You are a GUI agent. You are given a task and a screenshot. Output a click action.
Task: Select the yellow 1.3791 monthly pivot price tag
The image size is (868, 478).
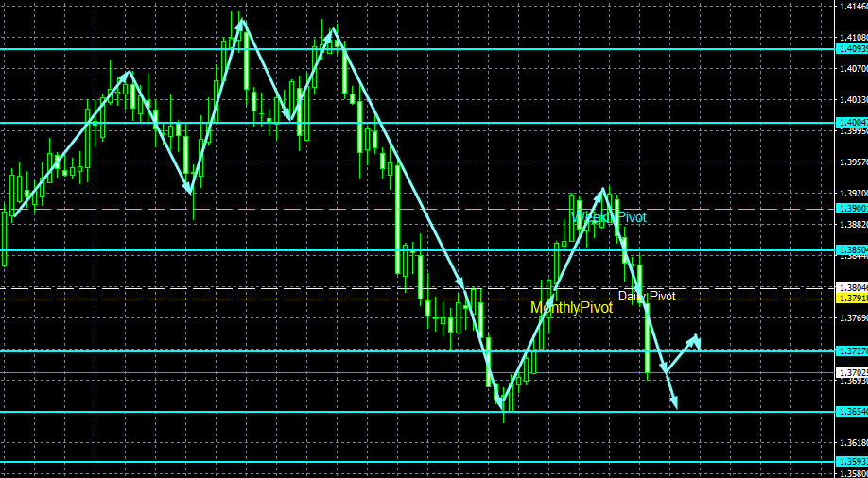tap(851, 299)
